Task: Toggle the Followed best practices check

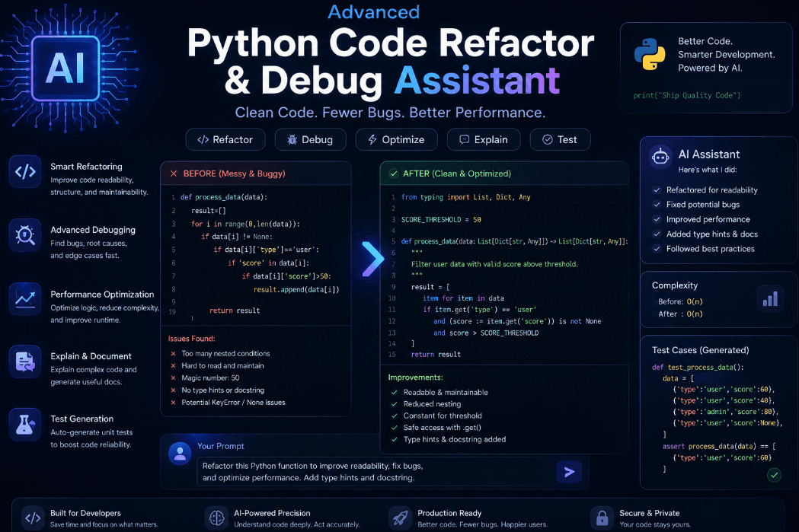Action: tap(657, 249)
